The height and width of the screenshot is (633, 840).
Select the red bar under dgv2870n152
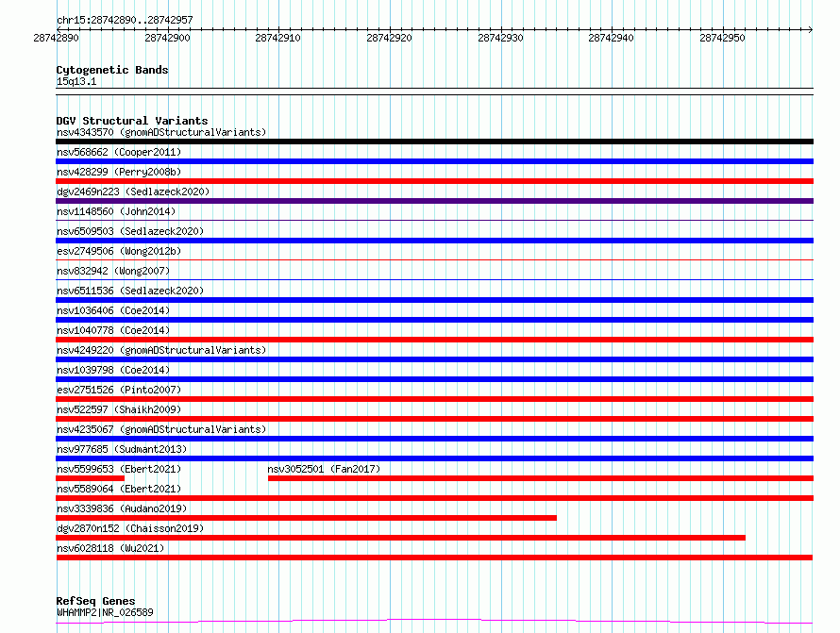click(401, 539)
